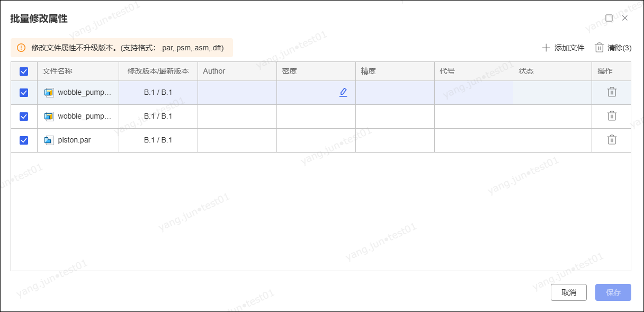This screenshot has height=312, width=644.
Task: Select the Author cell in piston.par row
Action: (237, 140)
